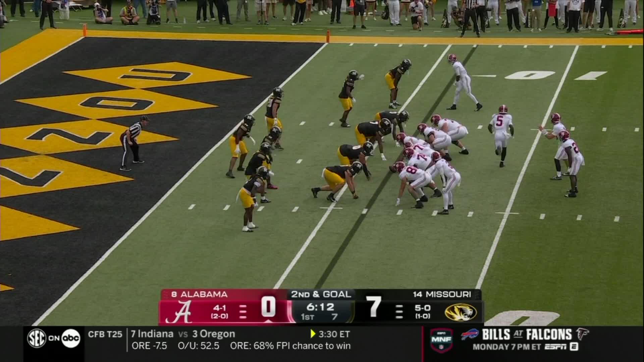Click the 8 Alabama team name
Image resolution: width=644 pixels, height=362 pixels.
click(199, 294)
